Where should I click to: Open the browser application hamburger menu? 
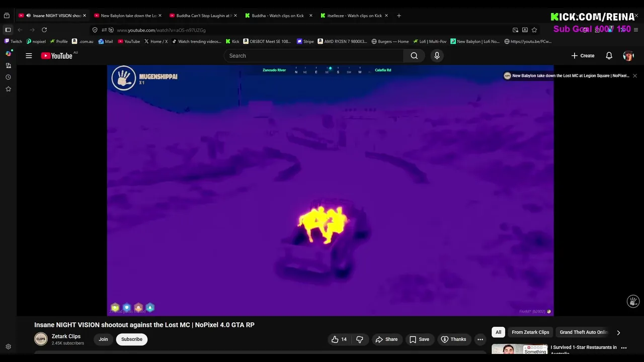tap(636, 30)
